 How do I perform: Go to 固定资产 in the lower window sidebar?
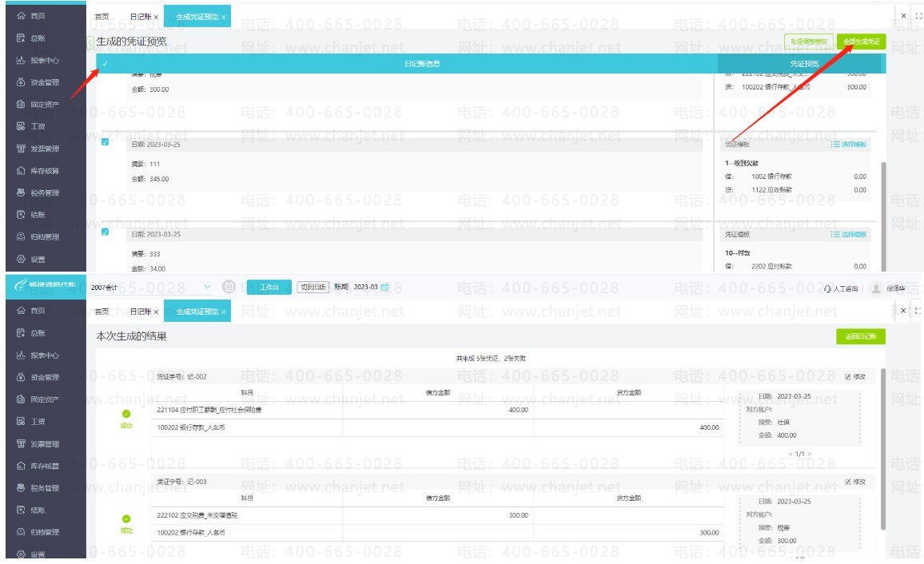coord(38,399)
